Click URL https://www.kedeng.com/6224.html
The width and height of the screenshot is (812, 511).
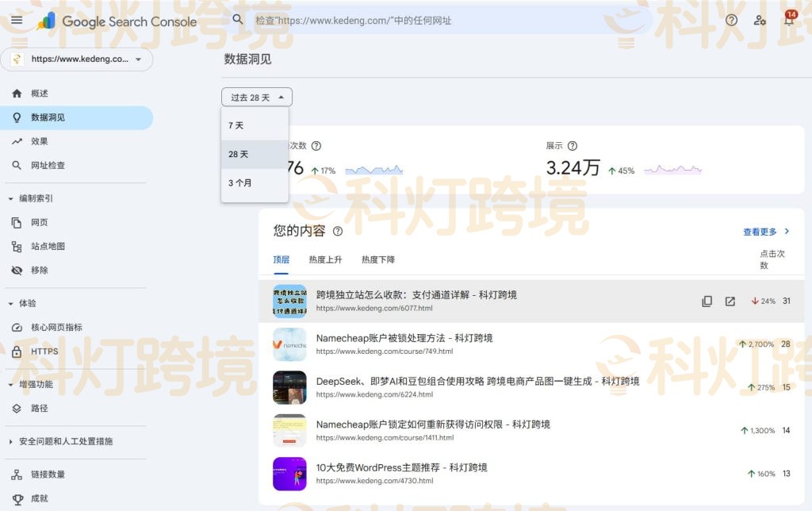pos(374,394)
